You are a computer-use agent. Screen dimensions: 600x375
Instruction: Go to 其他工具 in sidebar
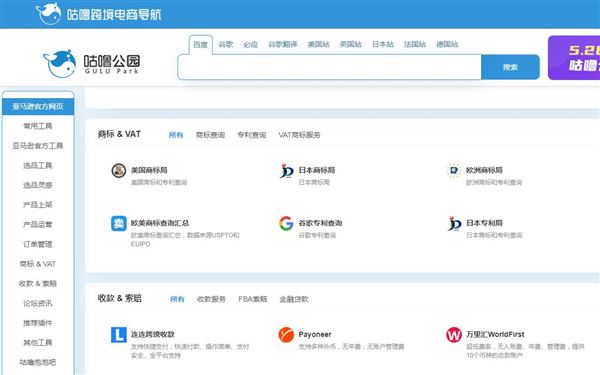[x=38, y=343]
